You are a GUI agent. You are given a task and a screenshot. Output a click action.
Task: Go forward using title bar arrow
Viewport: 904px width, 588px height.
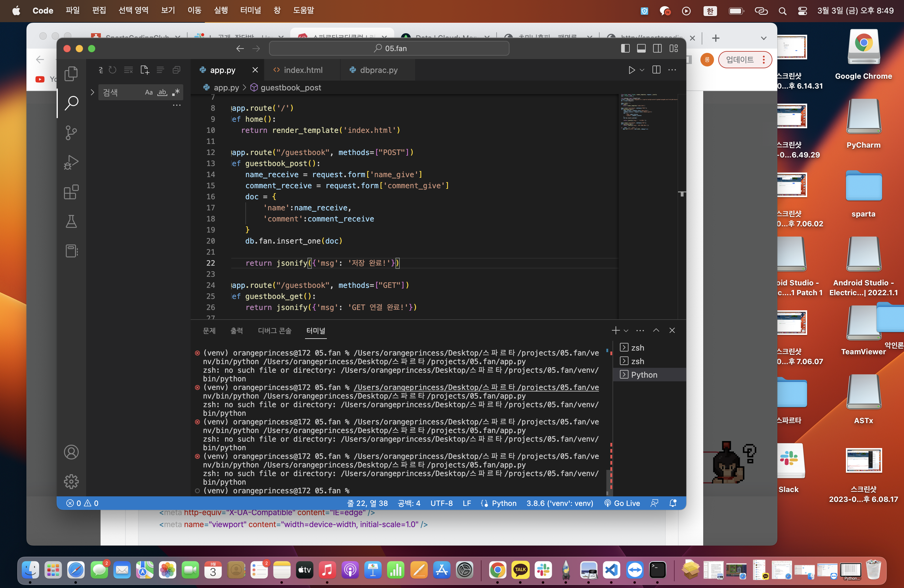(256, 48)
